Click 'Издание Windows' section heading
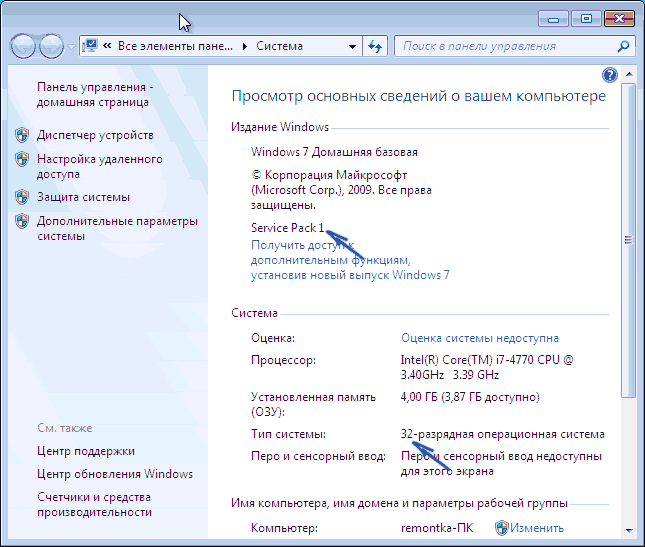Screen dimensions: 645x547 [x=280, y=127]
